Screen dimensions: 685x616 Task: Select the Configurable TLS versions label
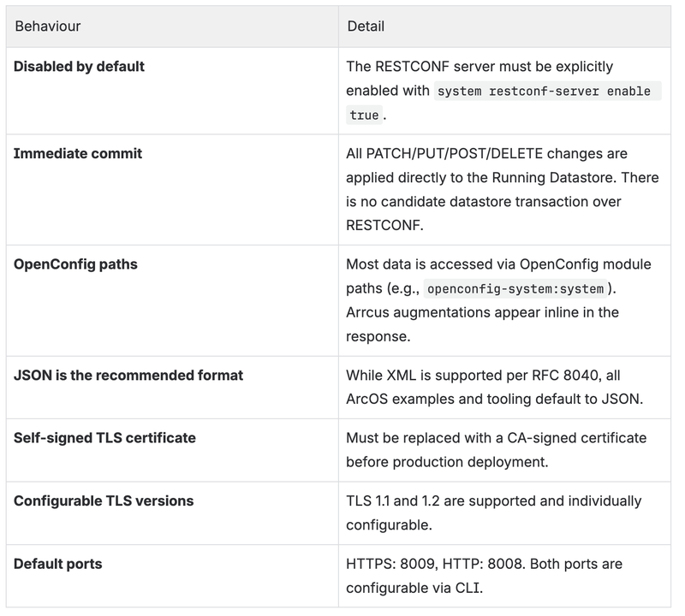pyautogui.click(x=104, y=500)
